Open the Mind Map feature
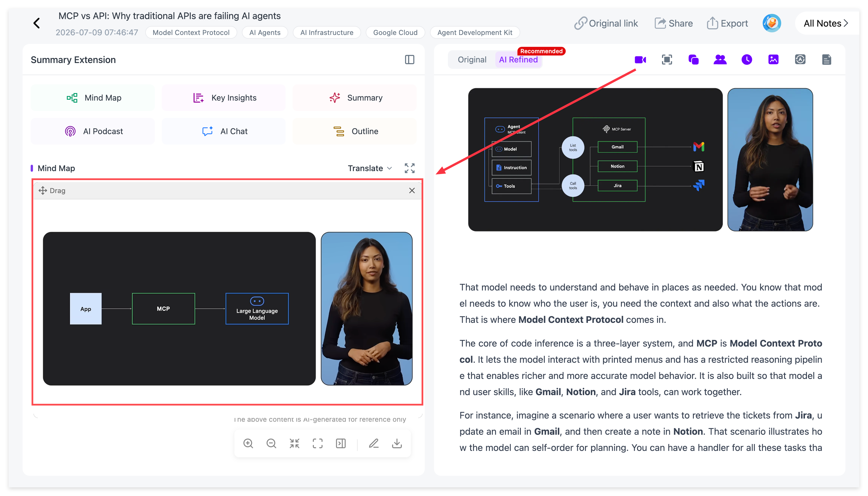The height and width of the screenshot is (496, 868). coord(93,98)
